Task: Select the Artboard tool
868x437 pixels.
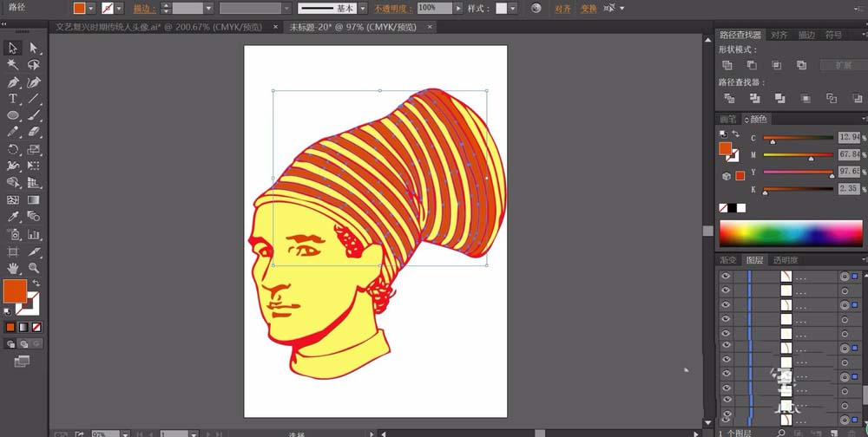Action: [x=13, y=251]
